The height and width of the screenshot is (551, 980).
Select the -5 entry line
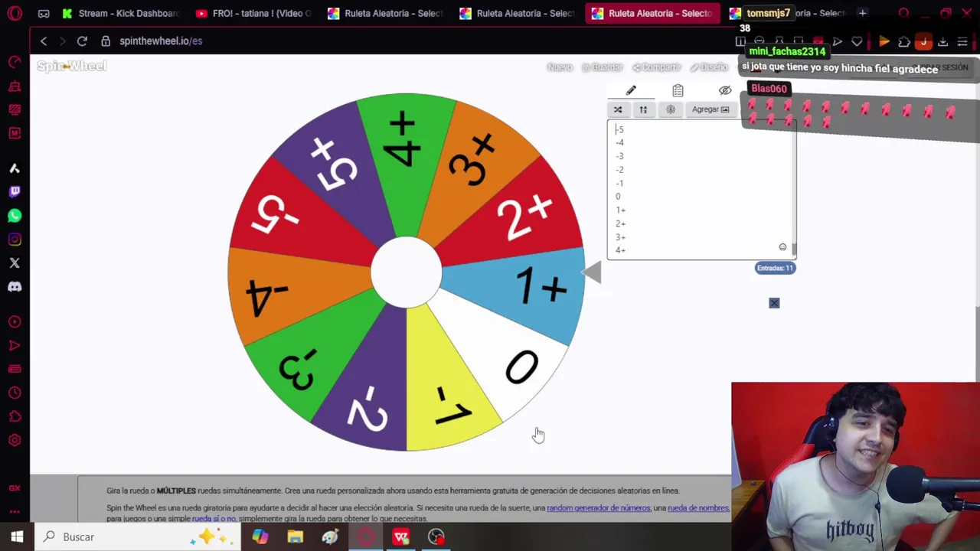coord(619,129)
